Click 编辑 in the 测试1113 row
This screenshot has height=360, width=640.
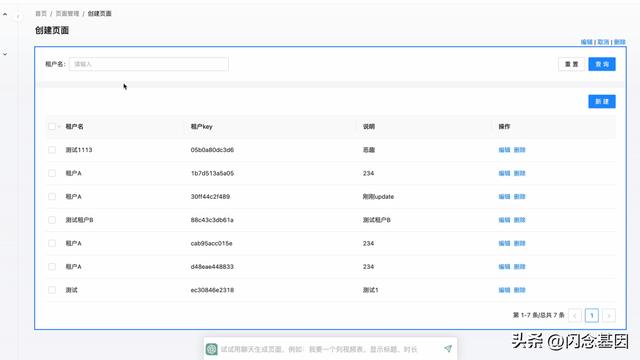504,150
